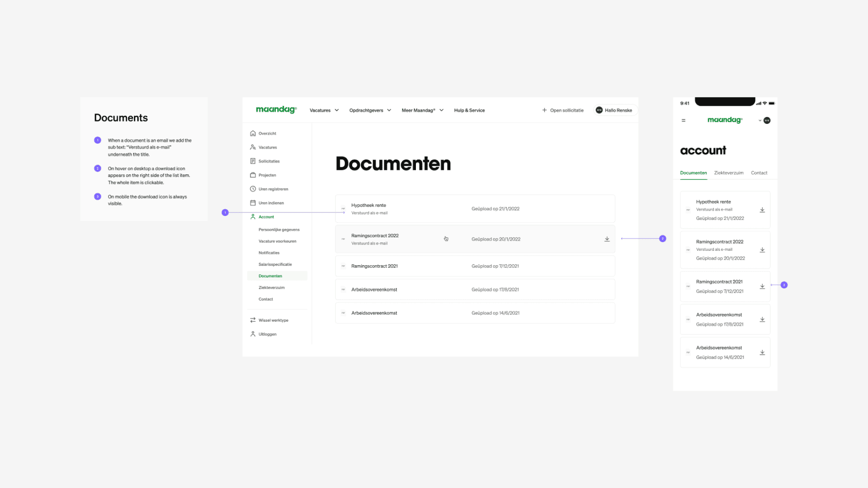Open Uren indienen calendar icon
868x488 pixels.
click(253, 203)
